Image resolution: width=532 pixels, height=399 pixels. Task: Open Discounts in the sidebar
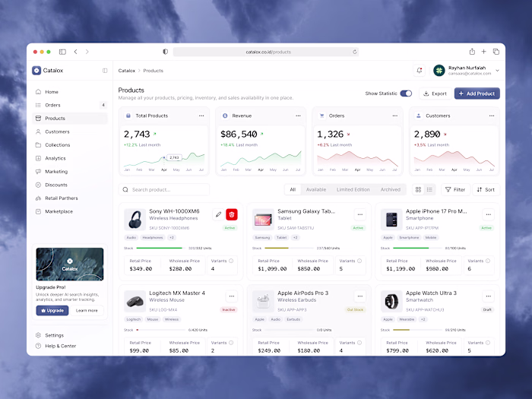coord(70,185)
